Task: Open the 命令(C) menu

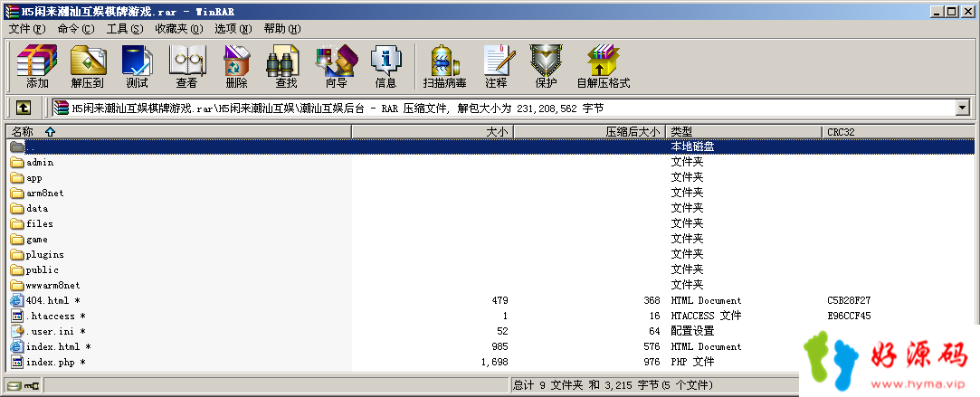Action: 76,29
